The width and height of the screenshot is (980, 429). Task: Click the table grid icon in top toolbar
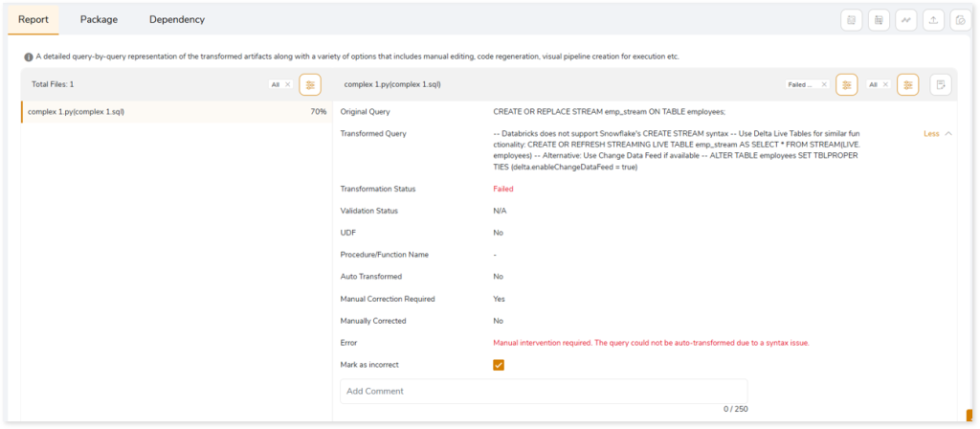879,20
